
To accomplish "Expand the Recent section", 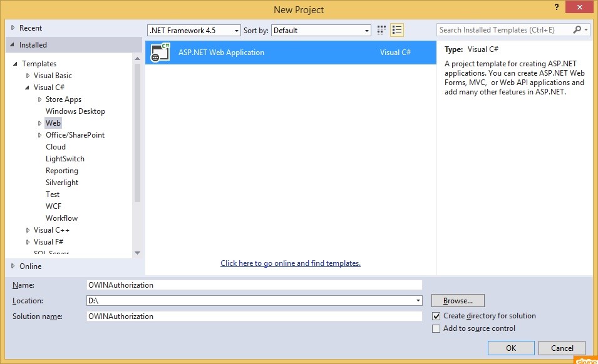I will point(13,28).
